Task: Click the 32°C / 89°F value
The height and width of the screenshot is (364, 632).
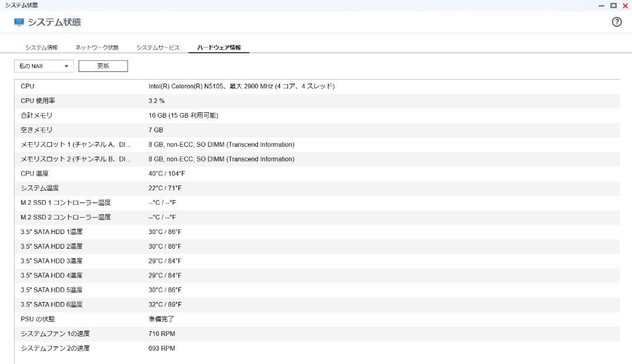Action: (165, 304)
